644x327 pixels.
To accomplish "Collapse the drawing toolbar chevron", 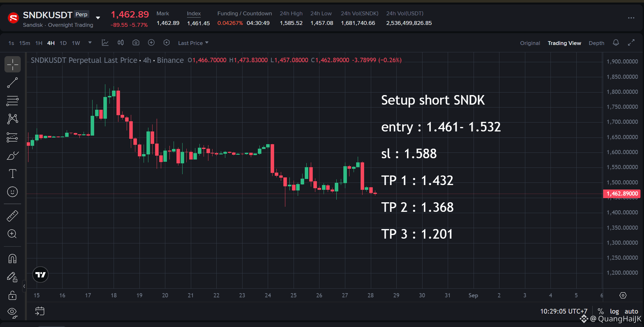I will click(x=24, y=286).
